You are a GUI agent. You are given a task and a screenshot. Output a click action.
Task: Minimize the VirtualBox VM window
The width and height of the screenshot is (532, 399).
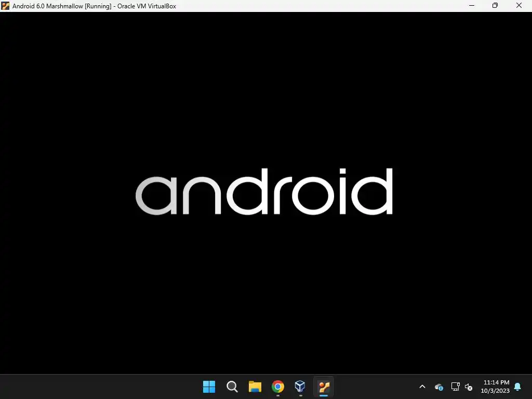click(x=472, y=5)
